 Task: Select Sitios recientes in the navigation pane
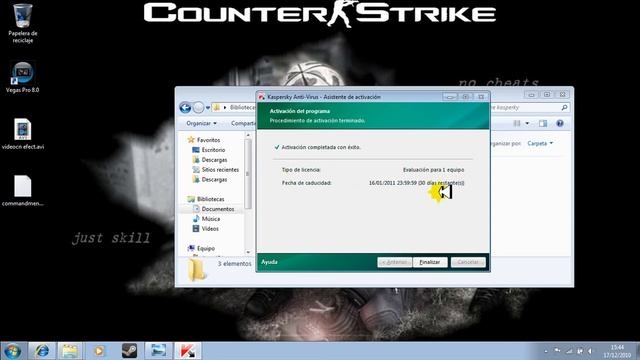[216, 169]
